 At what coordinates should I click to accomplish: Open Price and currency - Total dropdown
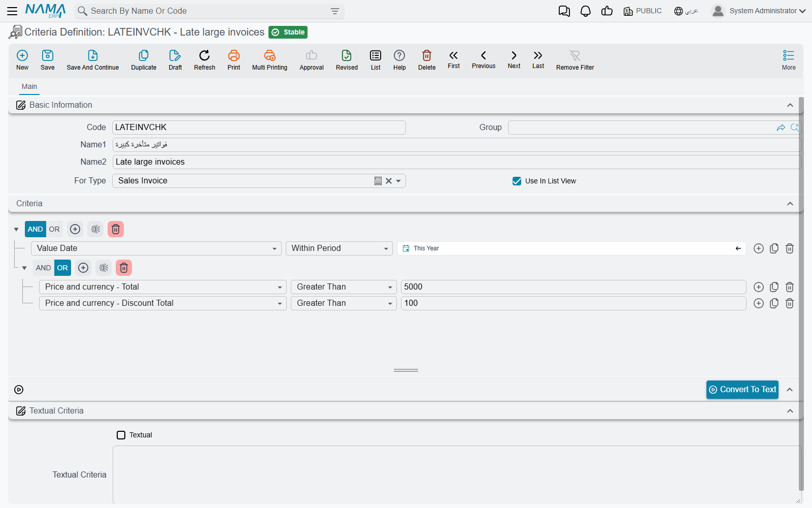[x=280, y=287]
